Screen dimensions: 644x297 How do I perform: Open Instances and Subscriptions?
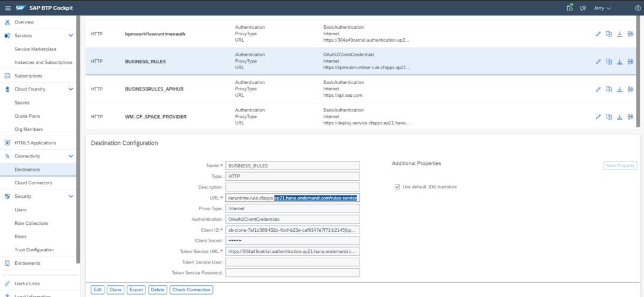(x=43, y=62)
